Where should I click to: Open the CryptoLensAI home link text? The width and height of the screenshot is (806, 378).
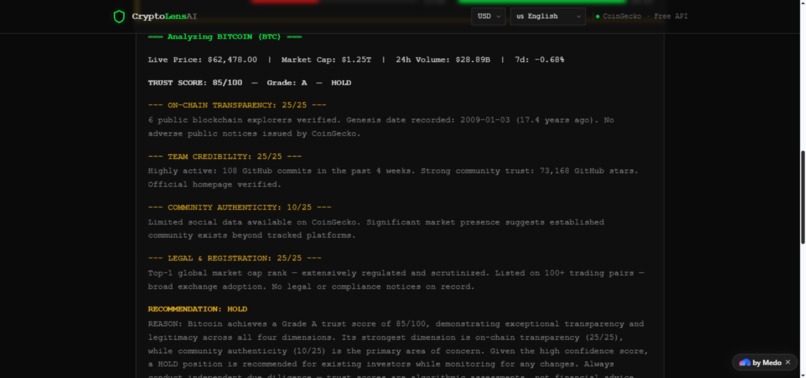click(x=164, y=16)
